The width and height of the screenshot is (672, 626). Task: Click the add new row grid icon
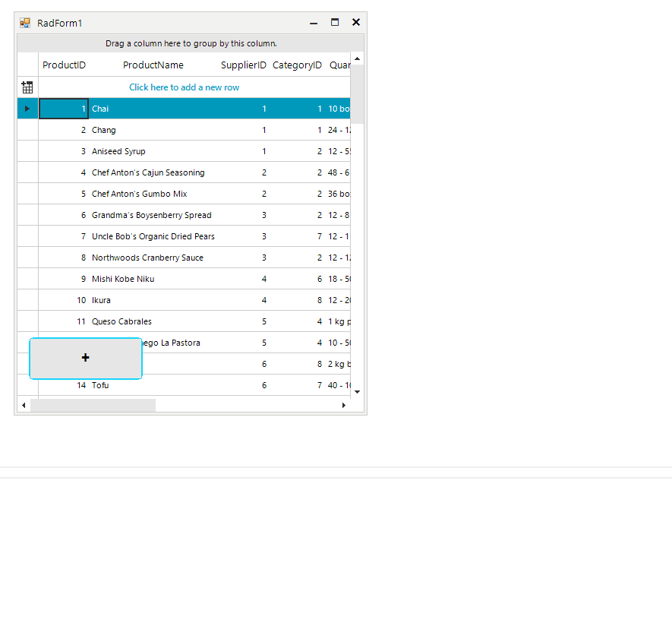(27, 87)
